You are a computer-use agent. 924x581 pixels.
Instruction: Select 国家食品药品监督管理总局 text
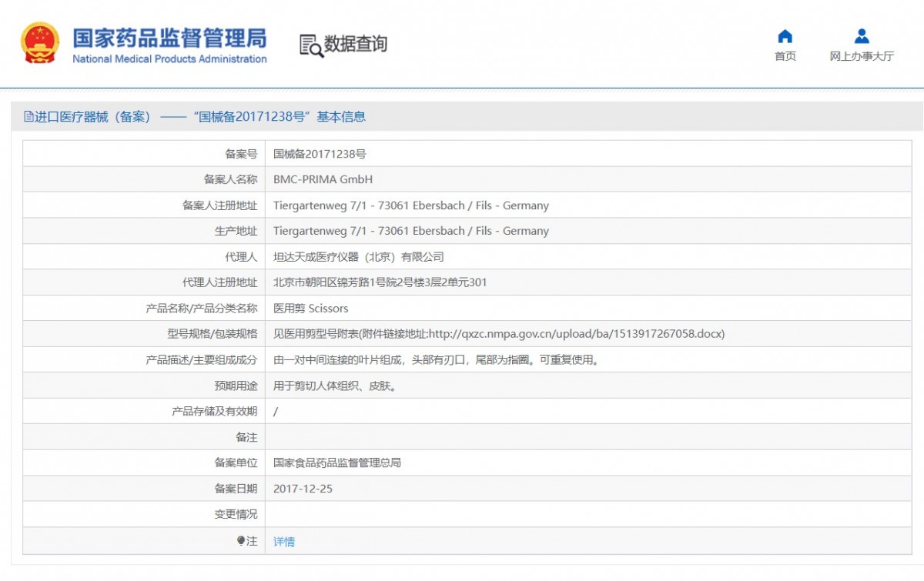click(x=337, y=462)
